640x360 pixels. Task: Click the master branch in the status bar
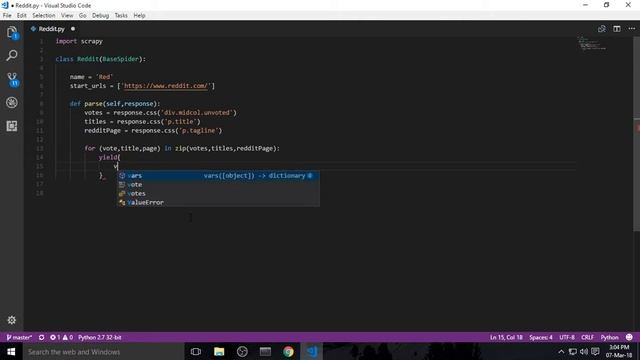pyautogui.click(x=20, y=338)
